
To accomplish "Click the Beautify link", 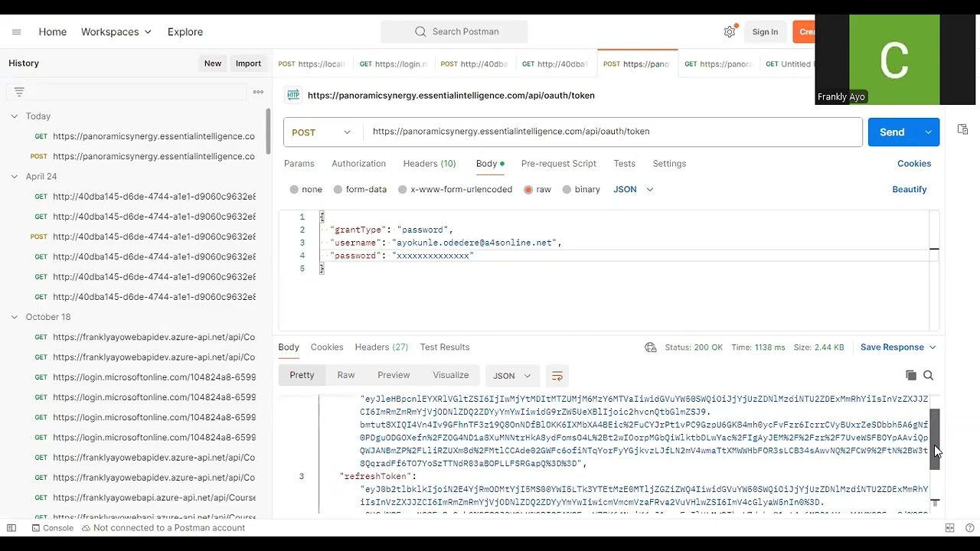I will tap(910, 190).
